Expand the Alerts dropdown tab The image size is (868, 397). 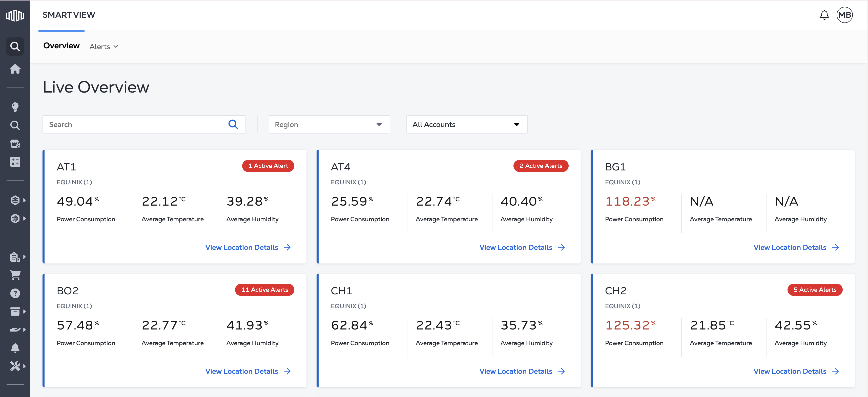(104, 47)
